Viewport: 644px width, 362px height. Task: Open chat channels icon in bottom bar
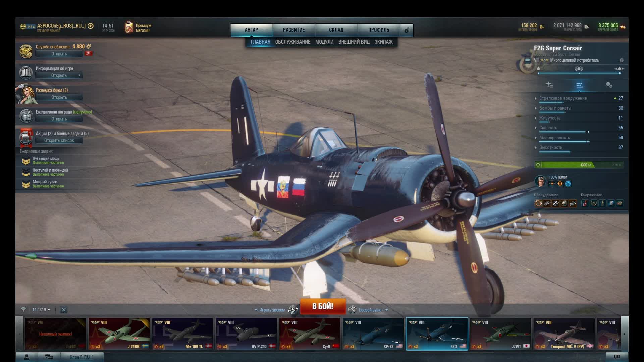point(49,357)
